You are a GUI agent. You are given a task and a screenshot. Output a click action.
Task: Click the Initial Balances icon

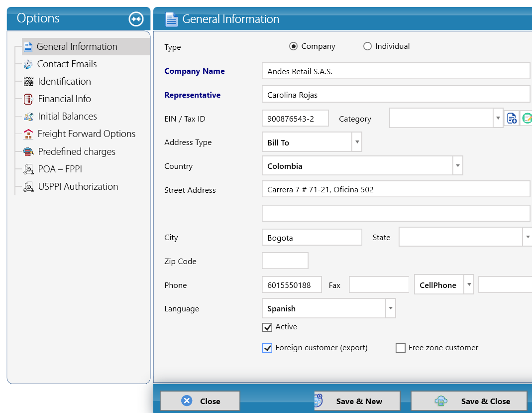(x=28, y=117)
